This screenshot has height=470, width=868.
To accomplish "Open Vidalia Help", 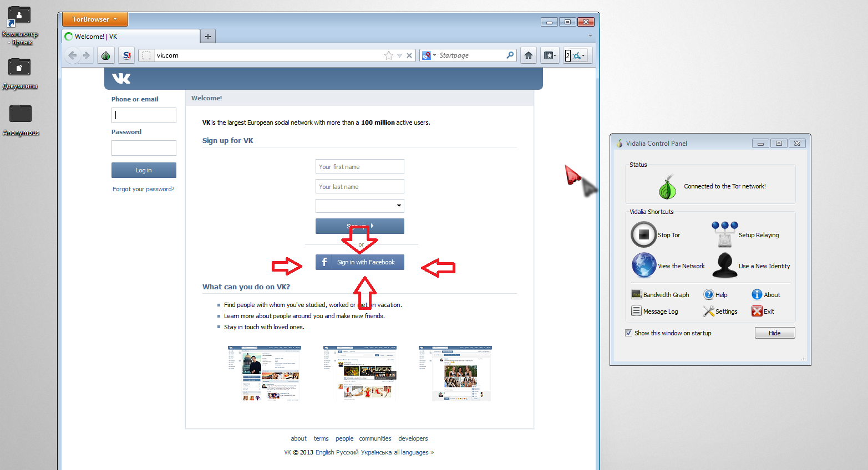I will click(x=715, y=295).
